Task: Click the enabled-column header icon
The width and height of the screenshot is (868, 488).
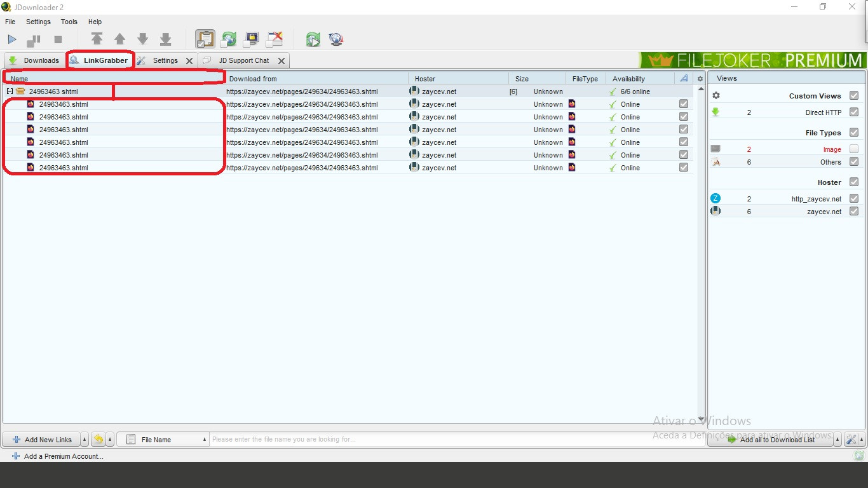Action: coord(684,79)
